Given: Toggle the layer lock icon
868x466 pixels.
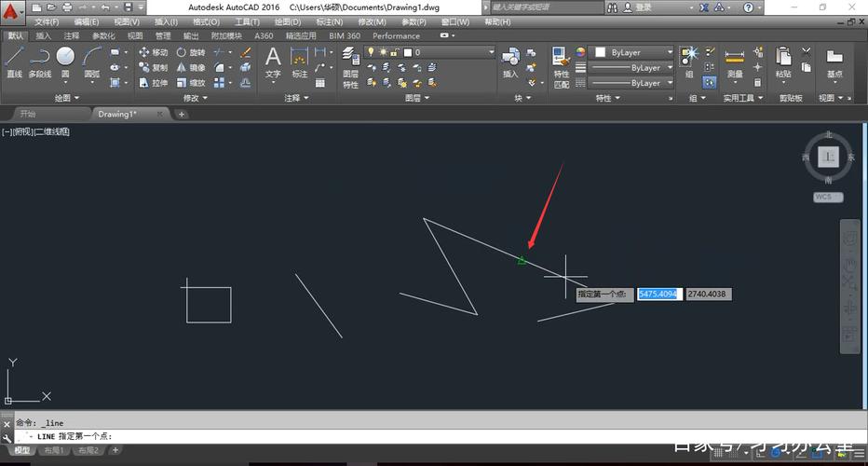Looking at the screenshot, I should (x=395, y=52).
